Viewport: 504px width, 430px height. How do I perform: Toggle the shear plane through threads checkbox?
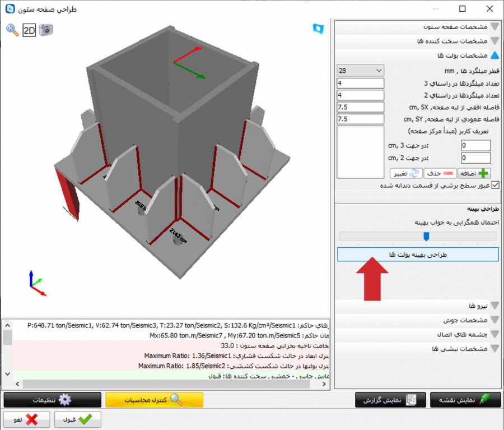[x=494, y=185]
